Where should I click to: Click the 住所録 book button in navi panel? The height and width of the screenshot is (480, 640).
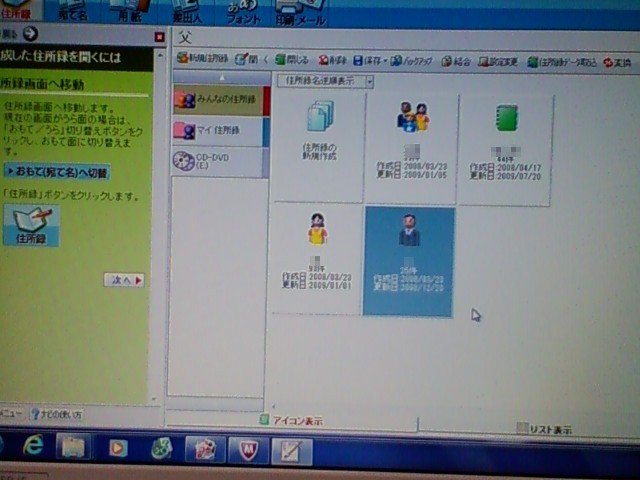tap(31, 225)
